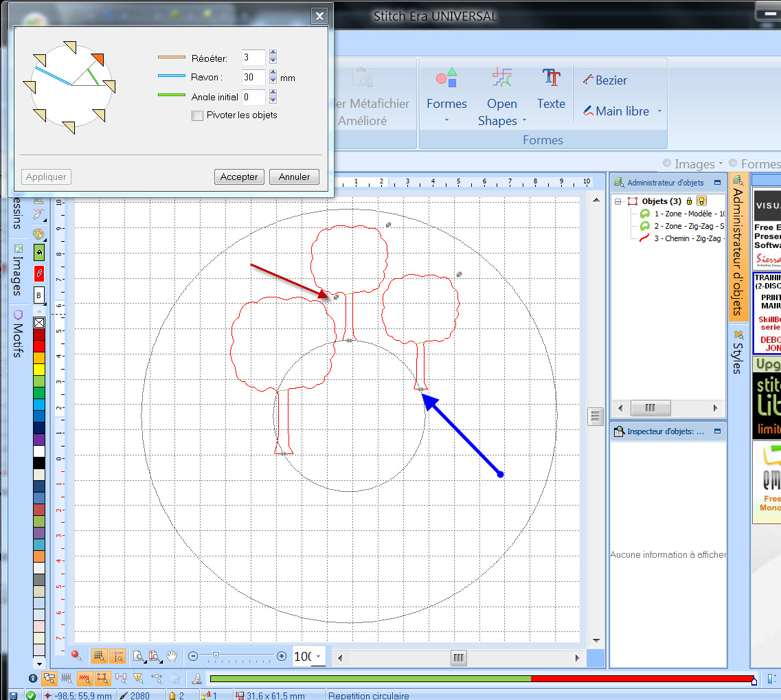Toggle the grid view icon
The image size is (781, 700).
tap(99, 656)
